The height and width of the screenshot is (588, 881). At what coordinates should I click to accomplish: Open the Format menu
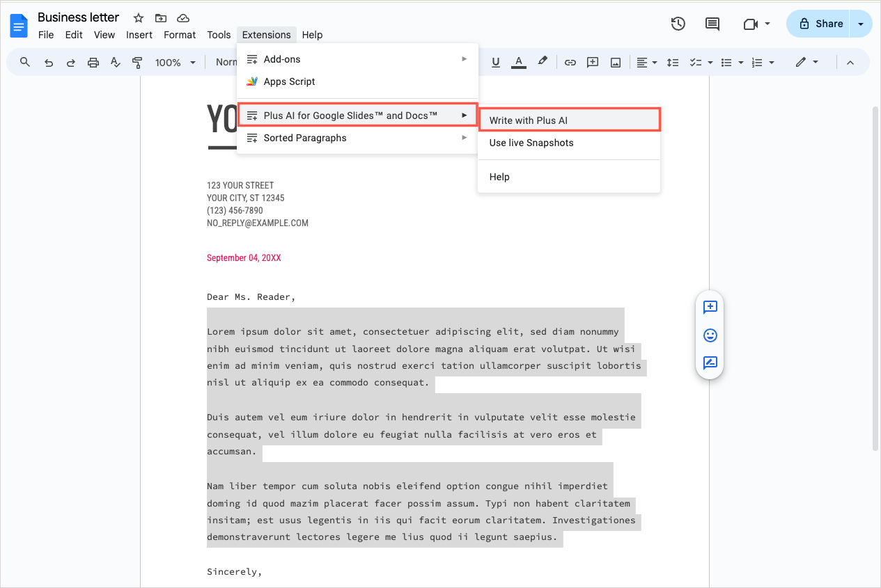coord(180,35)
